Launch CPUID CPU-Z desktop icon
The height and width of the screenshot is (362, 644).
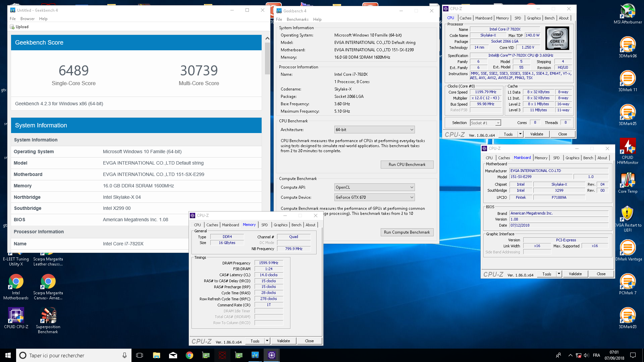[x=16, y=318]
